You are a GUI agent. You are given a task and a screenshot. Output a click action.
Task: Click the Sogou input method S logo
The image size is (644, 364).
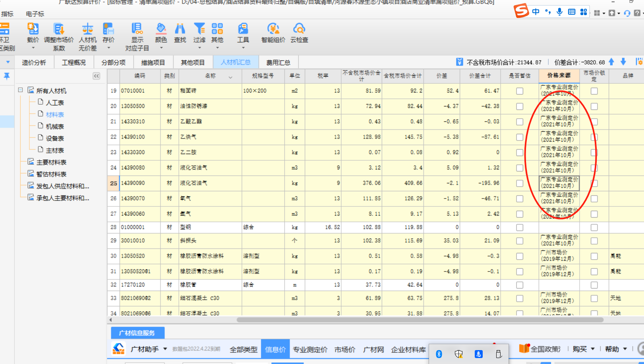tap(521, 11)
